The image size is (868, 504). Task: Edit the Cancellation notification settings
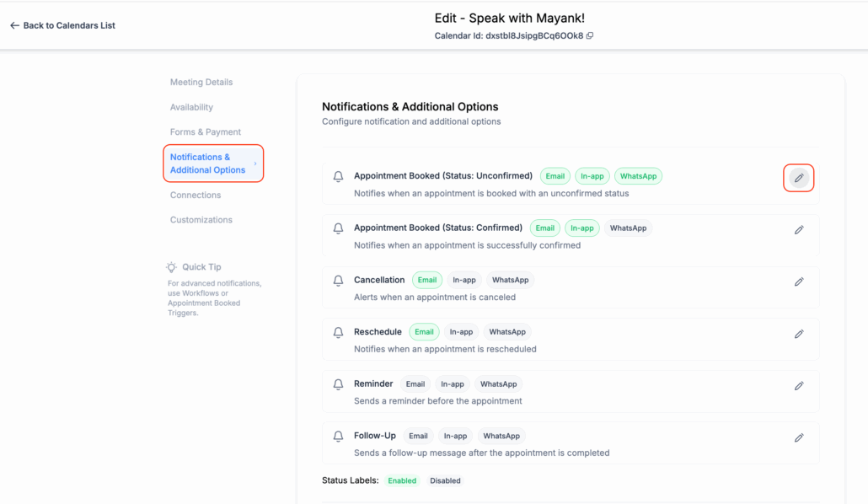point(799,281)
